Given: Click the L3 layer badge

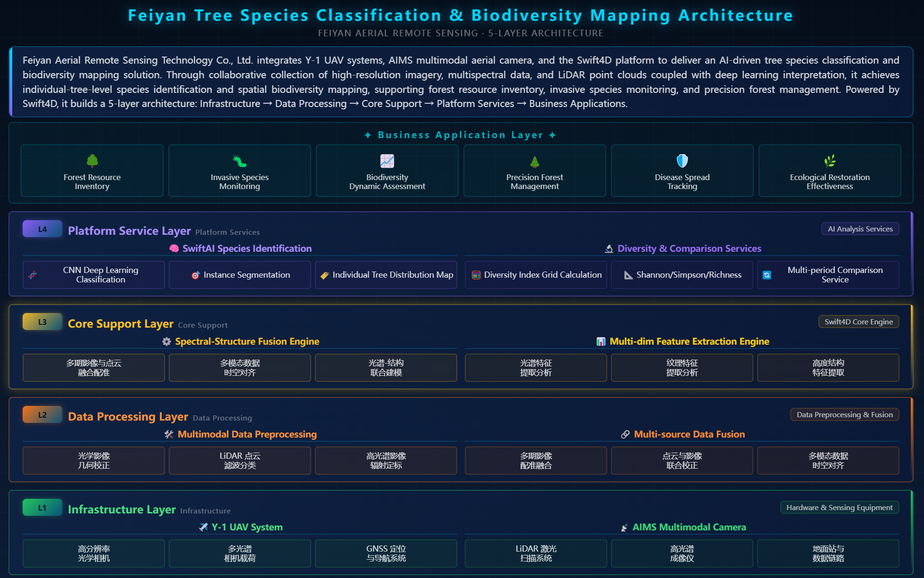Looking at the screenshot, I should tap(42, 322).
